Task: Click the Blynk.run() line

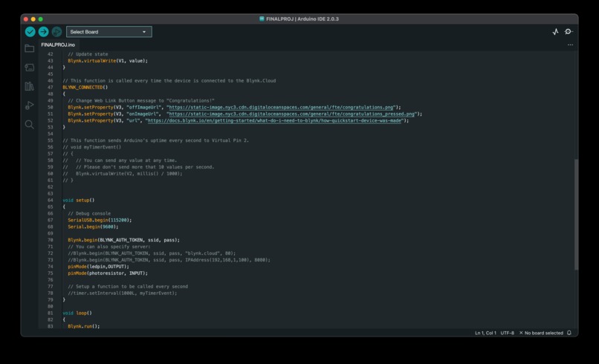Action: pyautogui.click(x=84, y=326)
